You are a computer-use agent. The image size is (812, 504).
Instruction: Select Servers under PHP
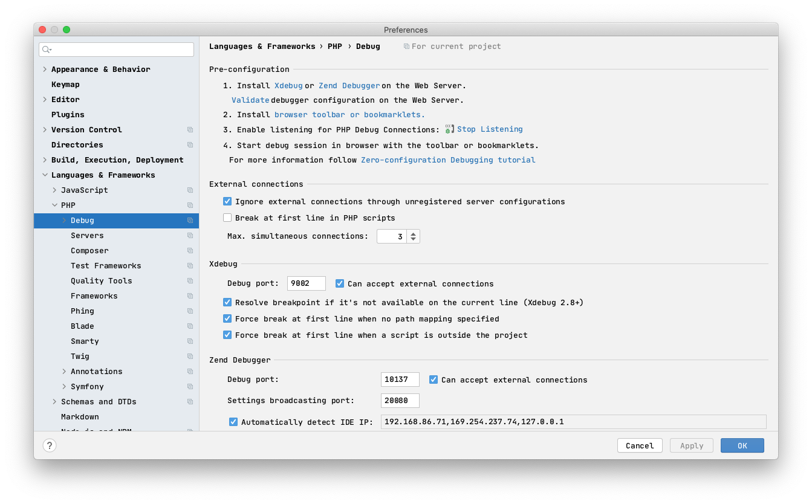pyautogui.click(x=87, y=236)
